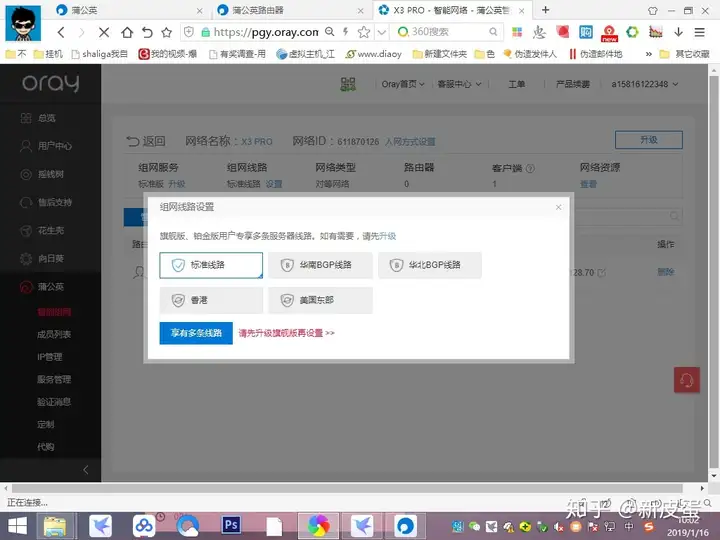Viewport: 720px width, 540px height.
Task: Click the undo/restore page icon
Action: coord(147,32)
